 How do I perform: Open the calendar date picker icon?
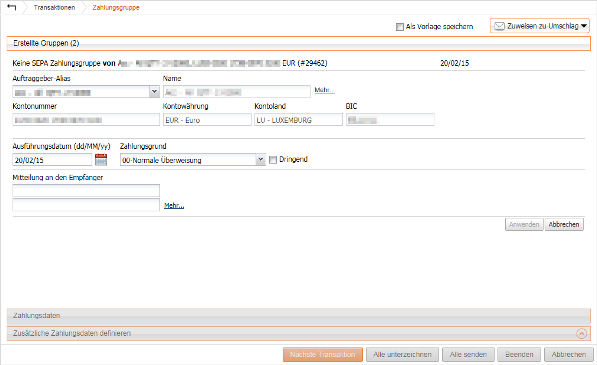pyautogui.click(x=101, y=160)
